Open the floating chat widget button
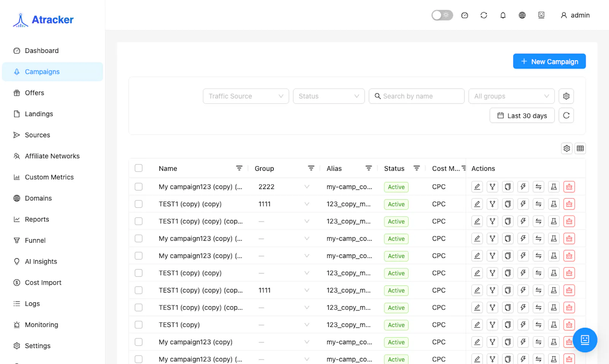 coord(585,340)
